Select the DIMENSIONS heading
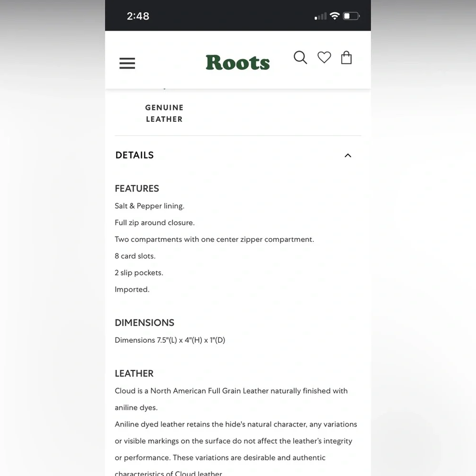Viewport: 476px width, 476px height. (x=145, y=323)
